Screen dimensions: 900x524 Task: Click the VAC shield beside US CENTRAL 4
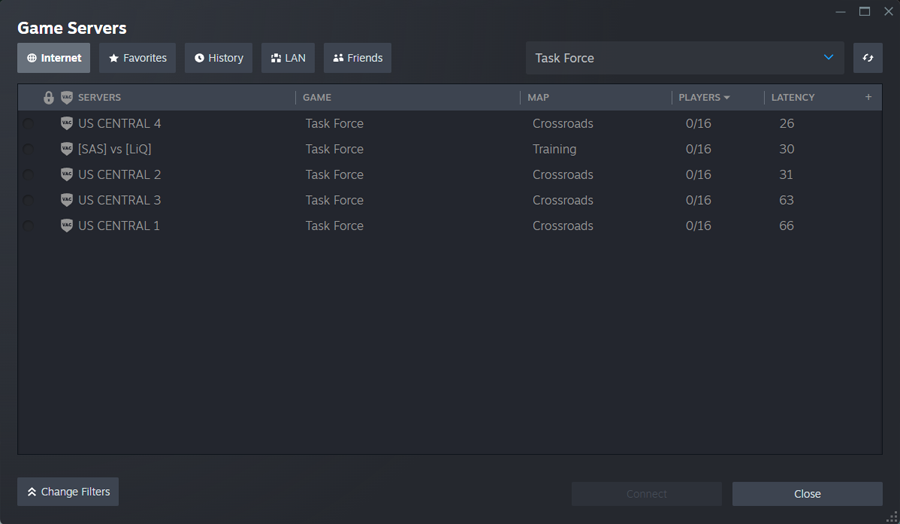click(x=67, y=124)
